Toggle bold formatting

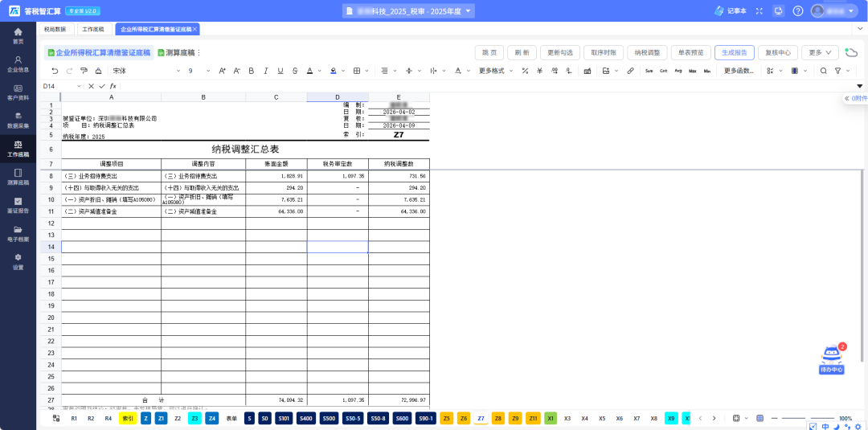pos(251,71)
